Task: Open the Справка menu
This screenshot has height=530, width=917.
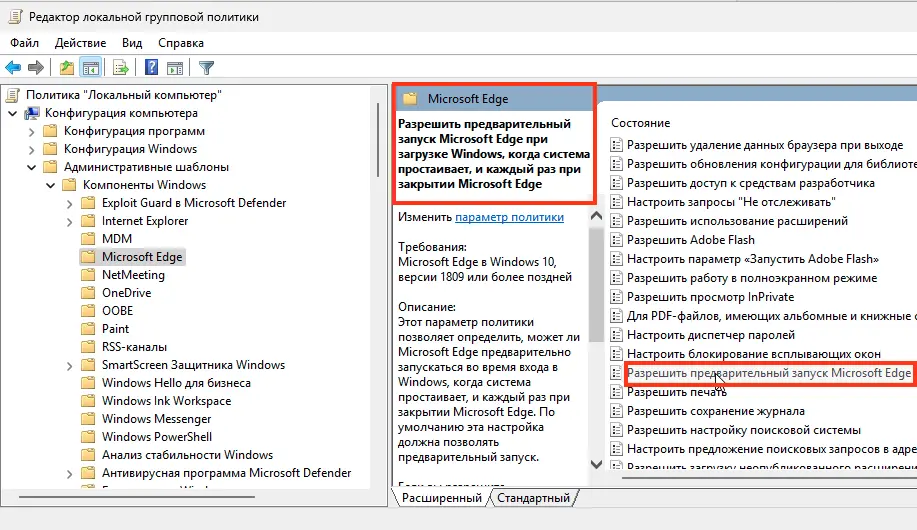Action: pos(181,43)
